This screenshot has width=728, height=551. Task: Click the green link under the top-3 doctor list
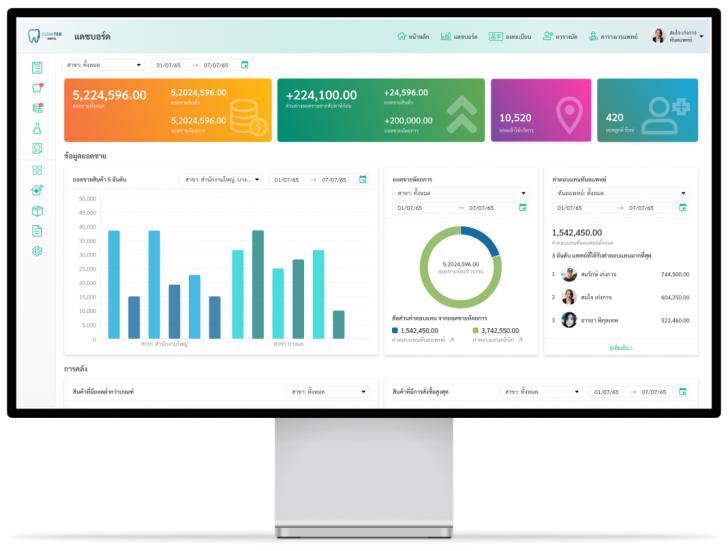click(x=621, y=347)
